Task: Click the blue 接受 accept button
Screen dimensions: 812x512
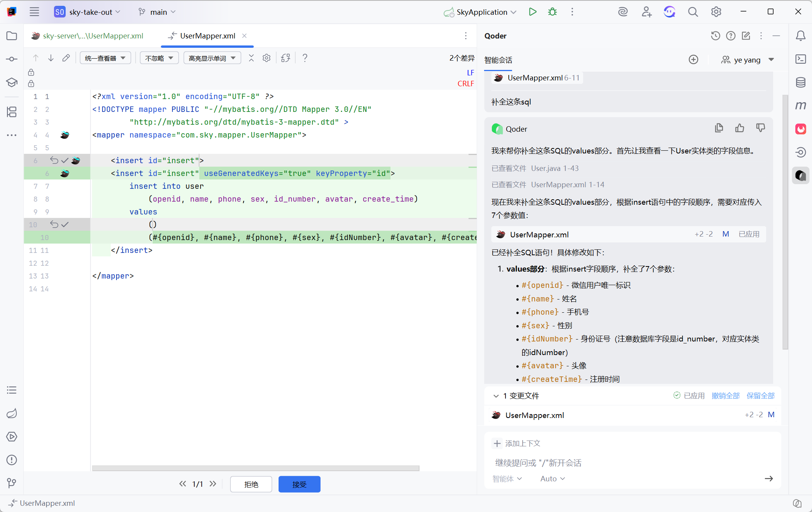Action: tap(299, 484)
